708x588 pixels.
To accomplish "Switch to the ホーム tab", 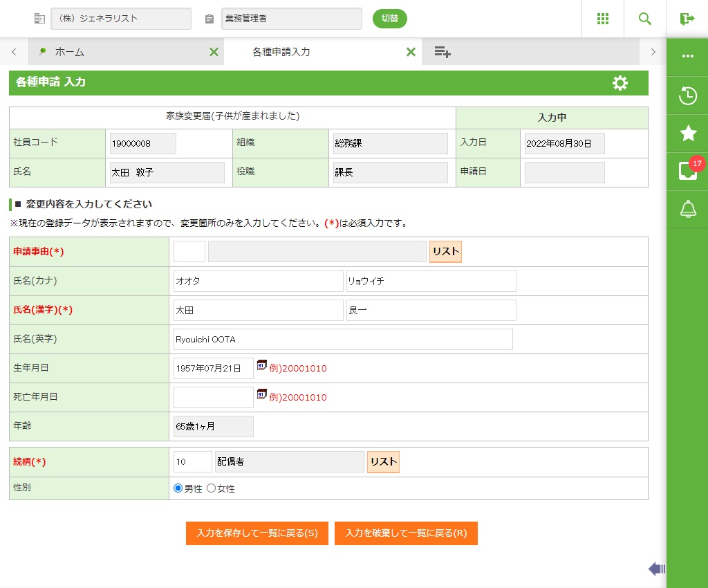I will 69,52.
